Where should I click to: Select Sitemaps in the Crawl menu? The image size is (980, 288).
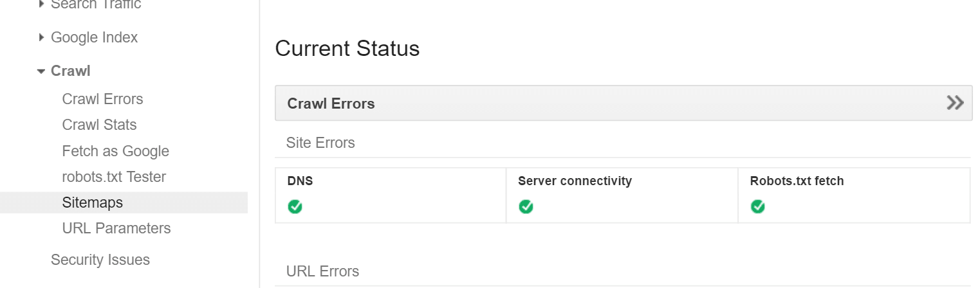tap(92, 203)
